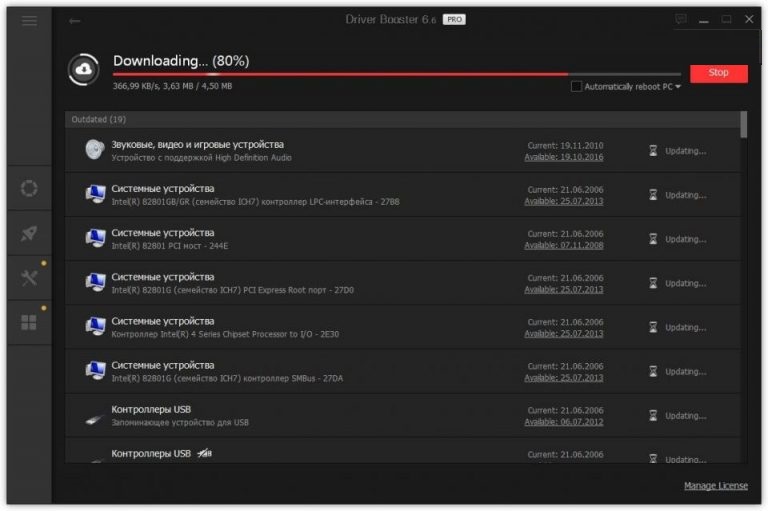Go back using the arrow icon
The width and height of the screenshot is (768, 511).
tap(74, 21)
